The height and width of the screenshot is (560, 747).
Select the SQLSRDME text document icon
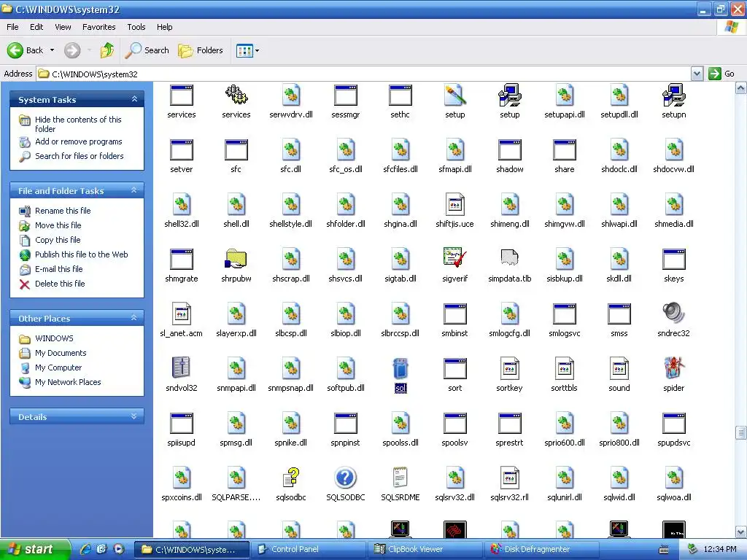(400, 478)
